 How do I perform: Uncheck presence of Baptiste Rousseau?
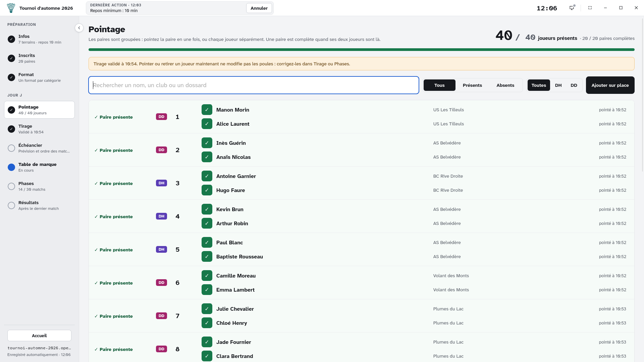point(207,256)
